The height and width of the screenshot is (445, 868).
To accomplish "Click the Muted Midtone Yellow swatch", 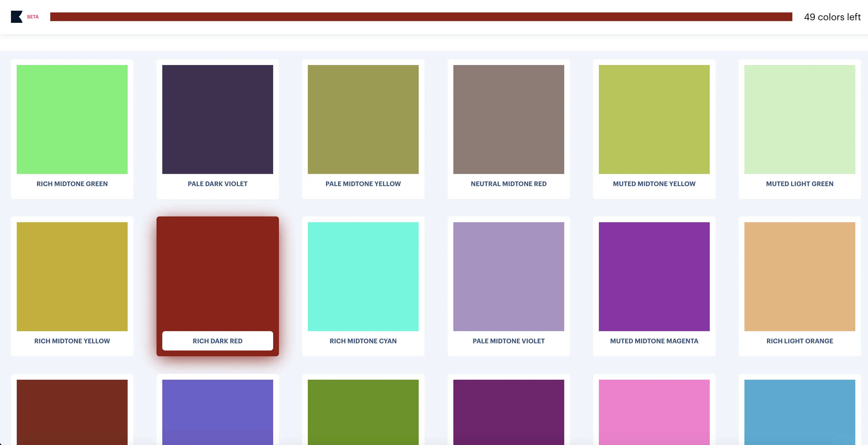I will 654,119.
